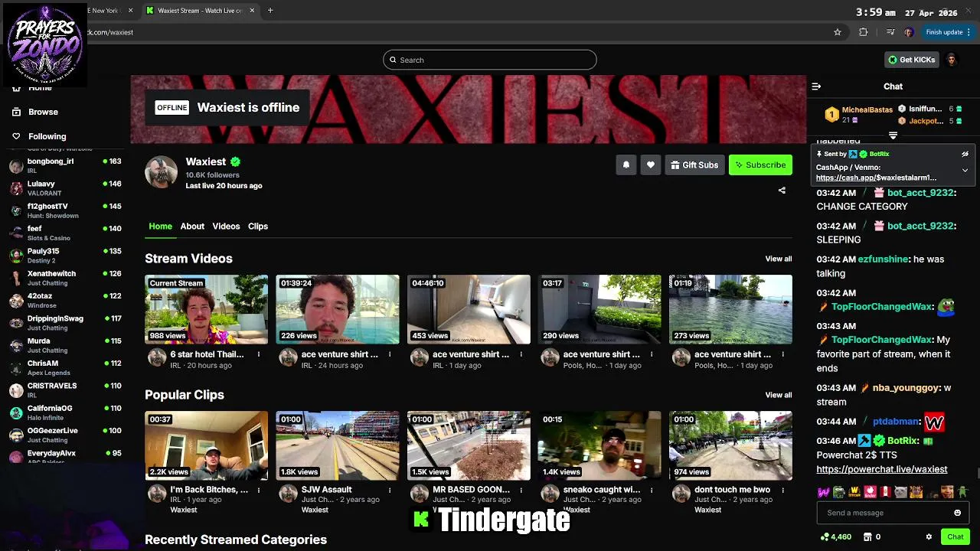Open options menu for 453 views video
This screenshot has width=980, height=551.
pyautogui.click(x=521, y=354)
